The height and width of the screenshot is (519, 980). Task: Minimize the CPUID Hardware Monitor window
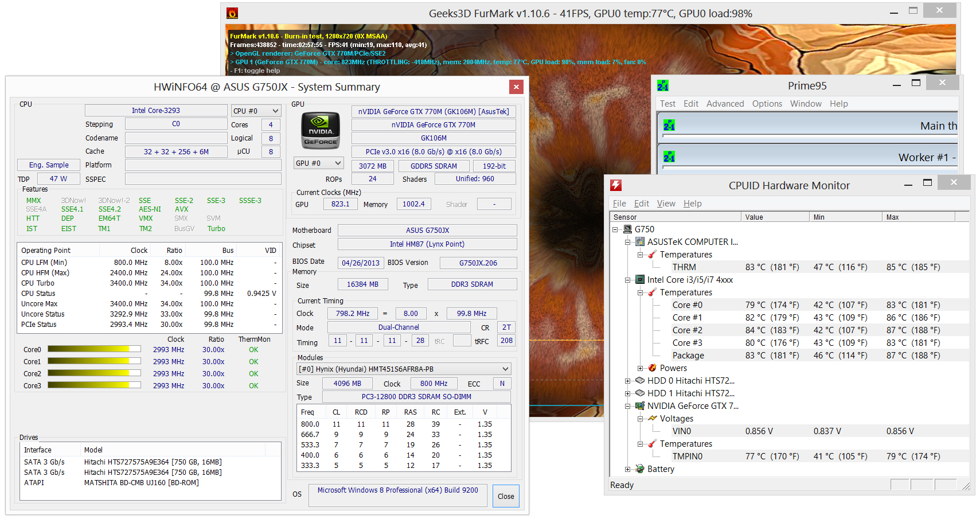(908, 184)
